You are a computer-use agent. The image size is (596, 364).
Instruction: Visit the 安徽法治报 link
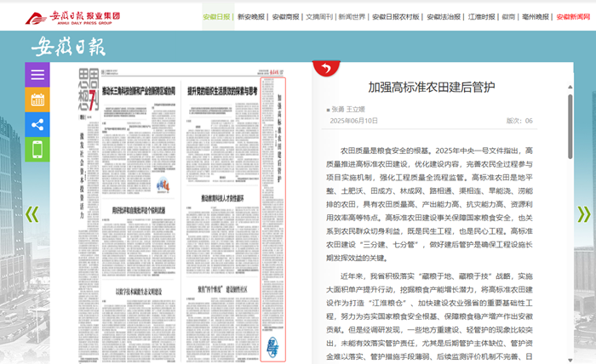[444, 16]
